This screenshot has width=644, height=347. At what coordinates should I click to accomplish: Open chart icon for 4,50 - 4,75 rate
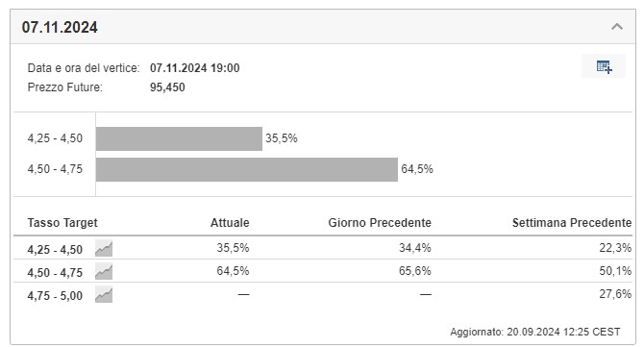pos(104,272)
